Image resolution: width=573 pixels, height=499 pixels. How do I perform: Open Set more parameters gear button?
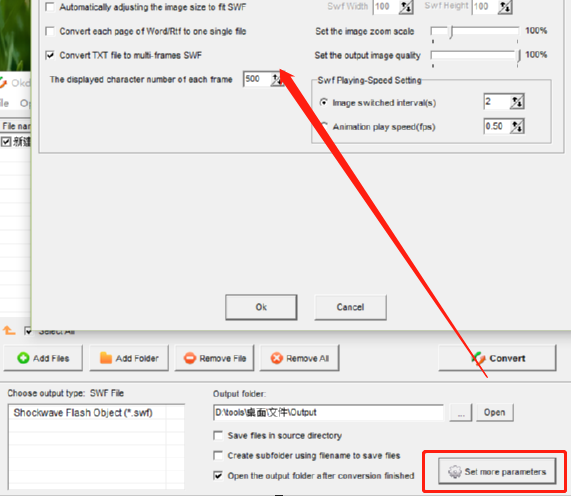497,472
